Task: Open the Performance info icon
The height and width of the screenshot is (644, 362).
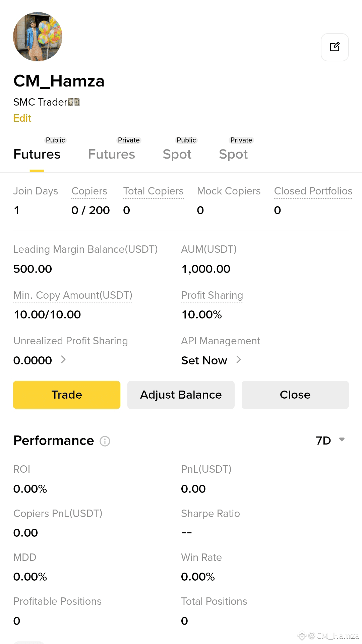Action: pos(105,441)
